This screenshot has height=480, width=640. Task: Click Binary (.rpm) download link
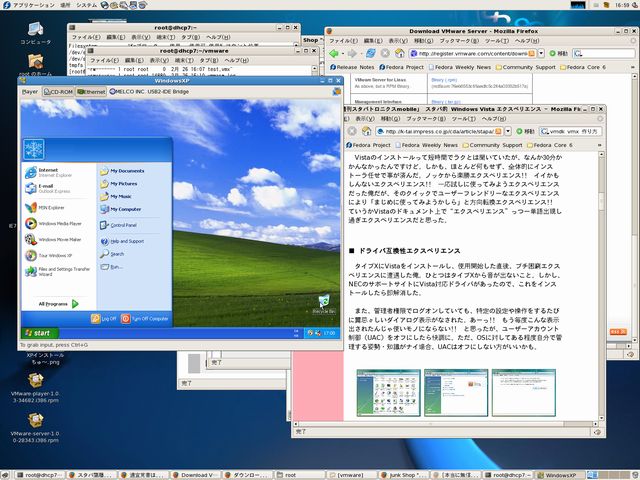(444, 80)
